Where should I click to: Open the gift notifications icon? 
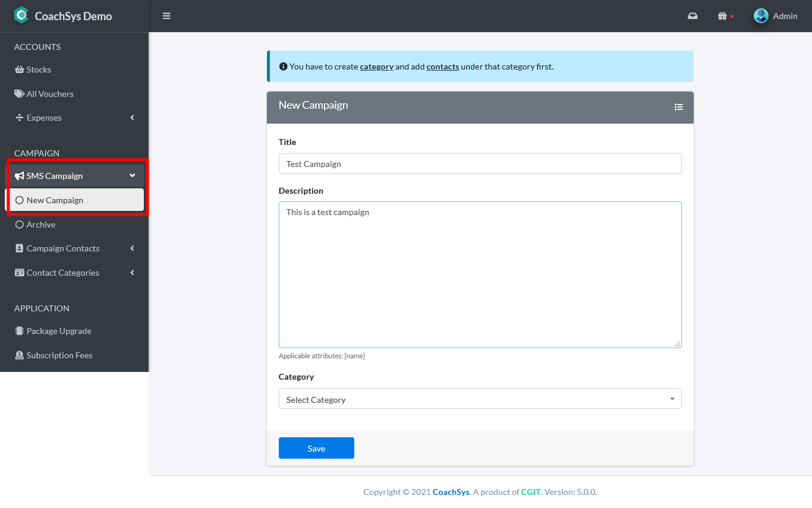click(x=722, y=16)
